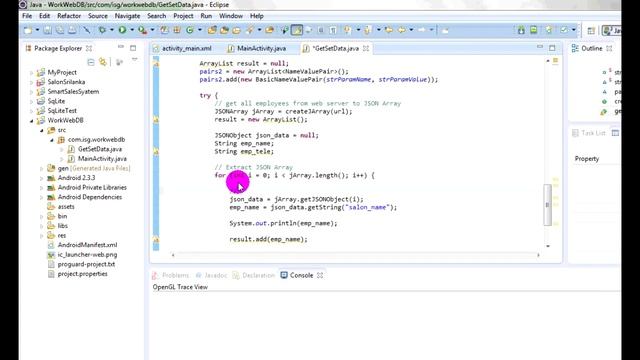Expand the gen Generated Java Files node

pyautogui.click(x=42, y=169)
